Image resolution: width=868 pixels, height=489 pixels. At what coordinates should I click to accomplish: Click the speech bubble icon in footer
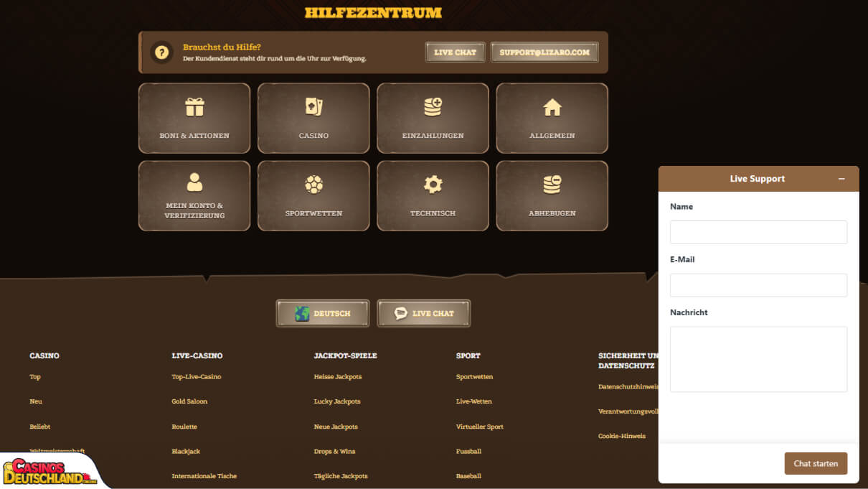click(x=400, y=313)
